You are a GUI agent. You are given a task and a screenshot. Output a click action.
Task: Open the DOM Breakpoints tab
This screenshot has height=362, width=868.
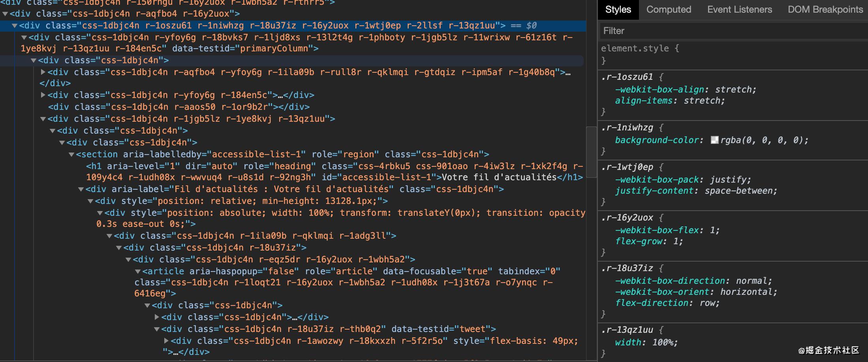[825, 9]
